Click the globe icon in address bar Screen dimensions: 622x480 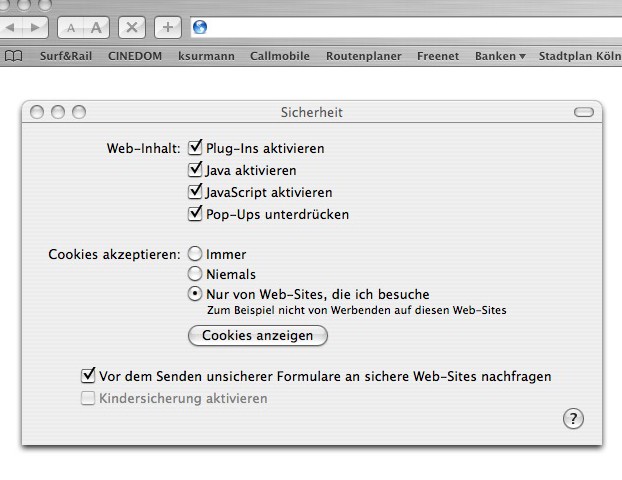click(200, 27)
